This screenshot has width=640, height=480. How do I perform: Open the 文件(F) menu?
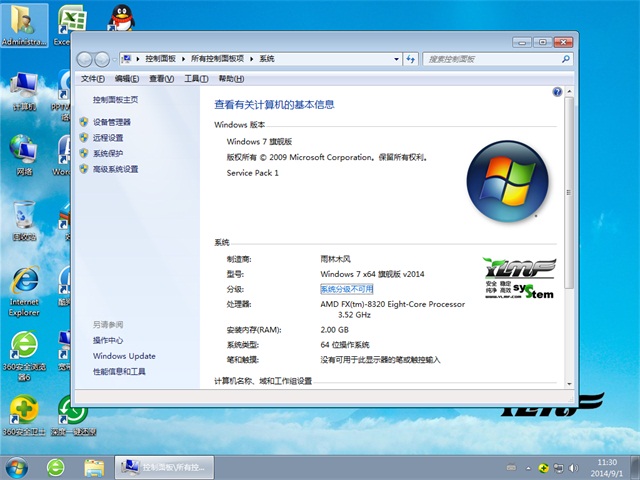click(x=92, y=78)
